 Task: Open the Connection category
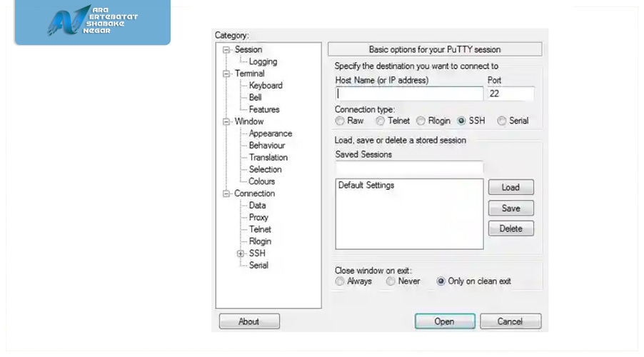(255, 193)
